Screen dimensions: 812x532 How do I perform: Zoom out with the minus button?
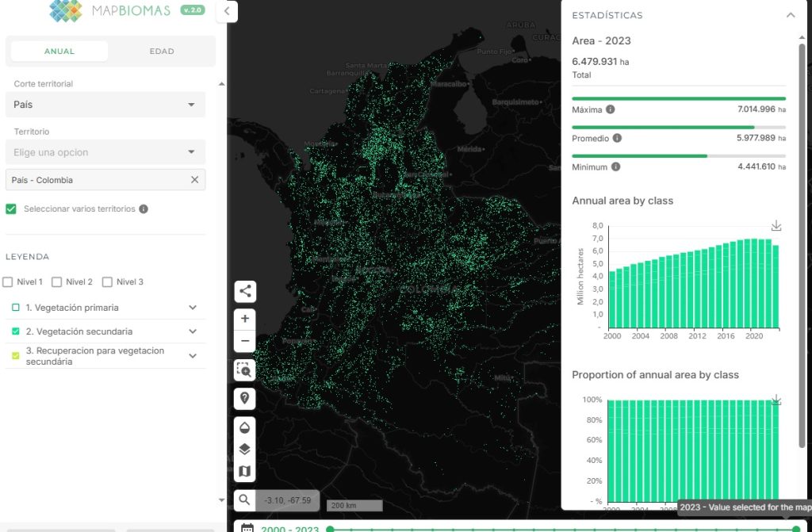pos(245,341)
